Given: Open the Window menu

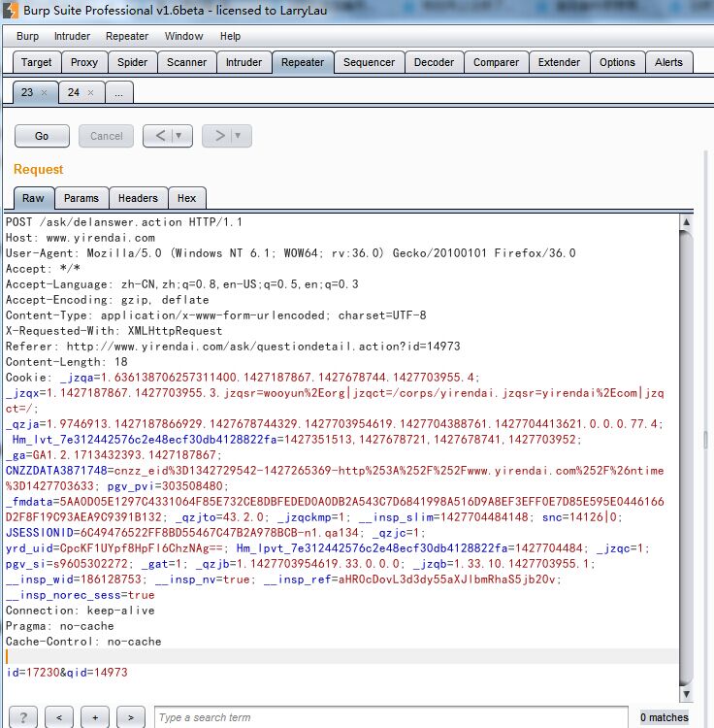Looking at the screenshot, I should point(183,36).
